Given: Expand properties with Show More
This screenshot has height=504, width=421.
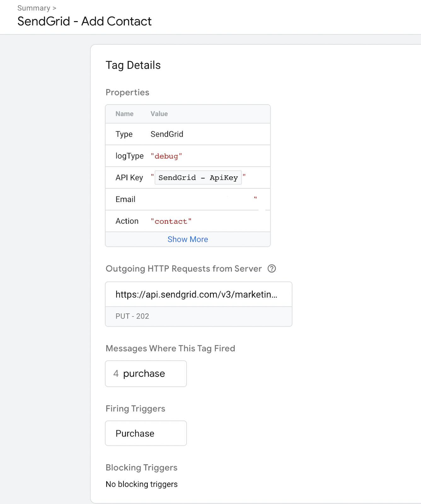Looking at the screenshot, I should click(188, 239).
